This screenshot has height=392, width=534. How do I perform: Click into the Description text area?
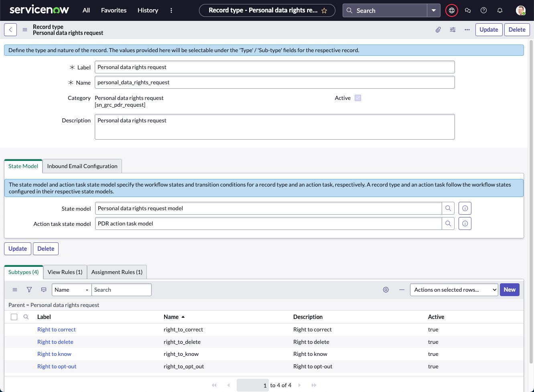pyautogui.click(x=274, y=127)
